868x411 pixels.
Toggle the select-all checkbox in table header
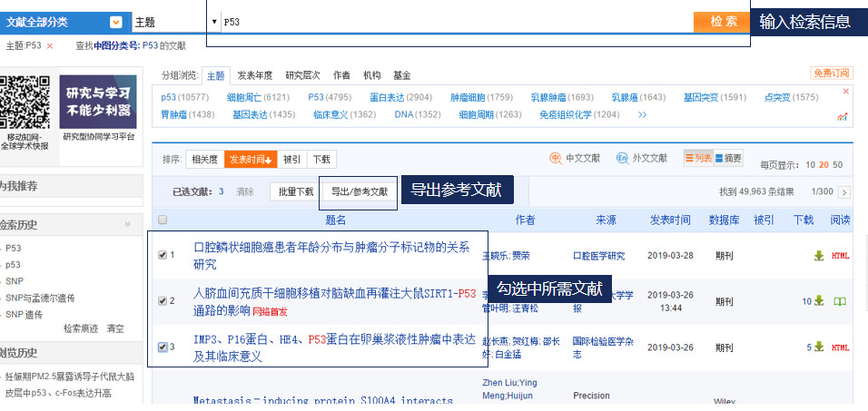pos(163,220)
